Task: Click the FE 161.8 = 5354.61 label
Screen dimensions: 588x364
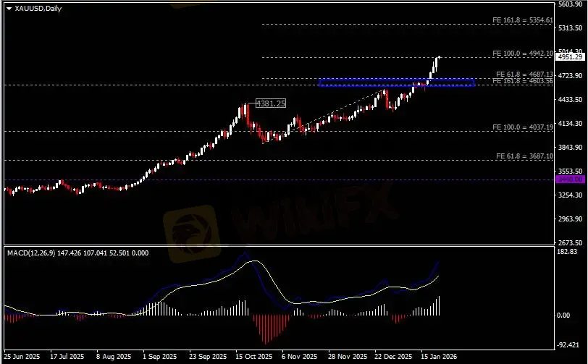Action: click(522, 20)
